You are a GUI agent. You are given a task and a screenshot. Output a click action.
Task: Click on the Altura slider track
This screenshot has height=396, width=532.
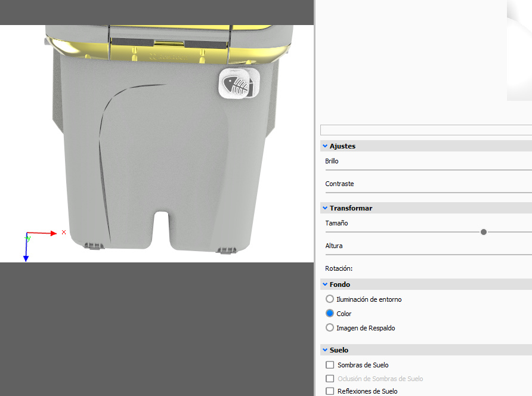[428, 255]
